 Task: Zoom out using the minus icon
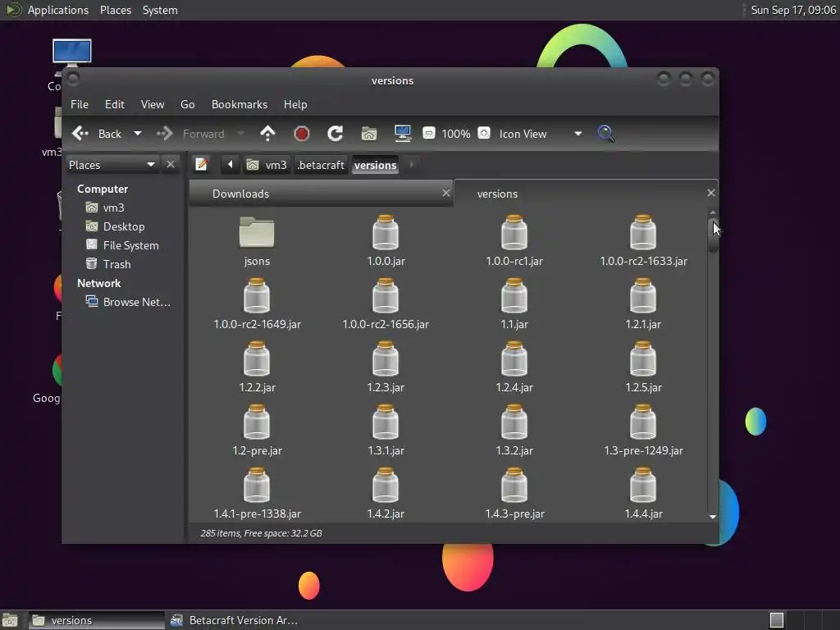coord(428,134)
